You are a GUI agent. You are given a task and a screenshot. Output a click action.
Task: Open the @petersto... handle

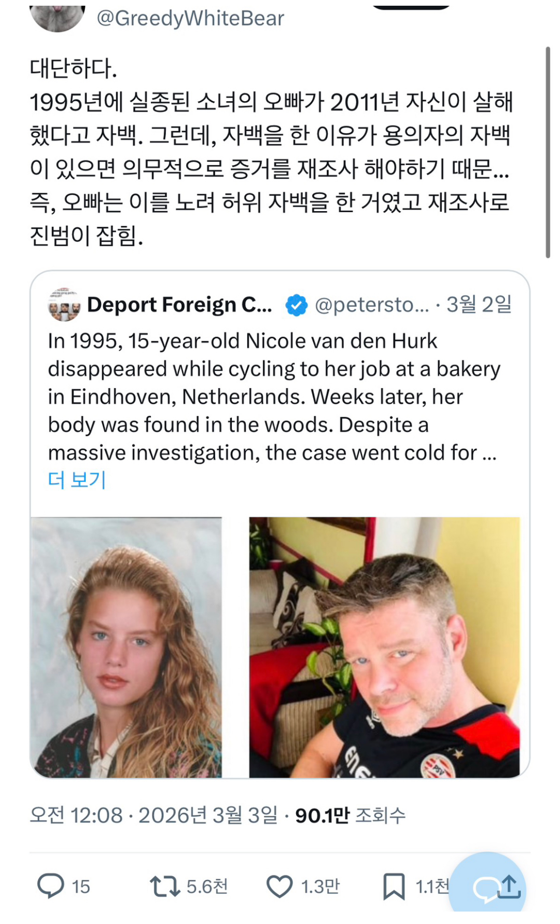coord(372,305)
